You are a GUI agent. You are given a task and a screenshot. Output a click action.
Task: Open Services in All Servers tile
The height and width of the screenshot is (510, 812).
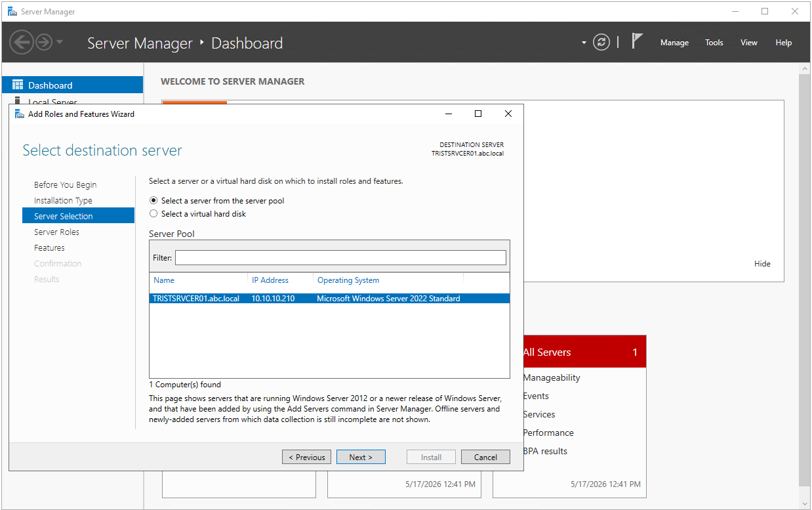coord(539,414)
